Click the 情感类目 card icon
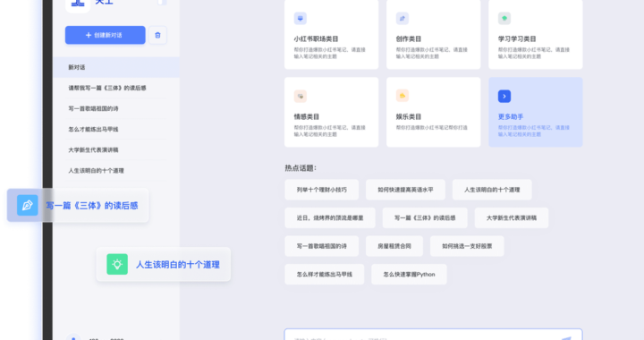Image resolution: width=644 pixels, height=340 pixels. pos(301,96)
